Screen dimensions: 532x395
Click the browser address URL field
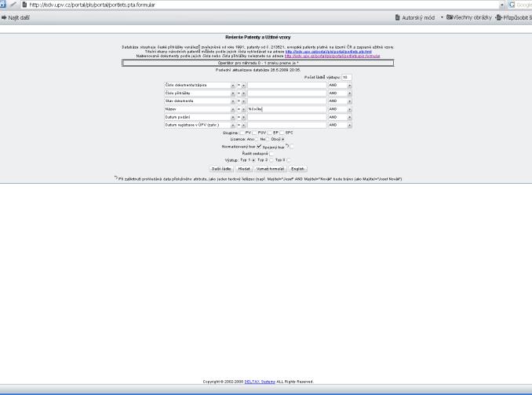[261, 5]
